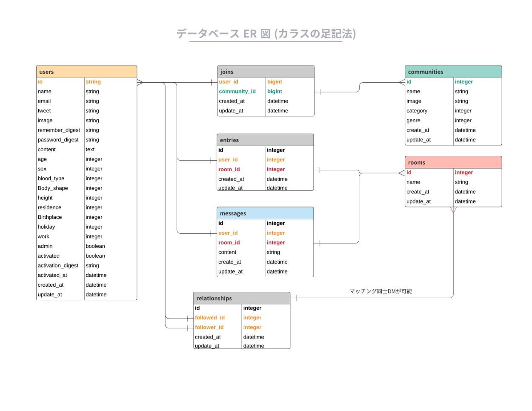Click the genre field in communities table

(413, 121)
